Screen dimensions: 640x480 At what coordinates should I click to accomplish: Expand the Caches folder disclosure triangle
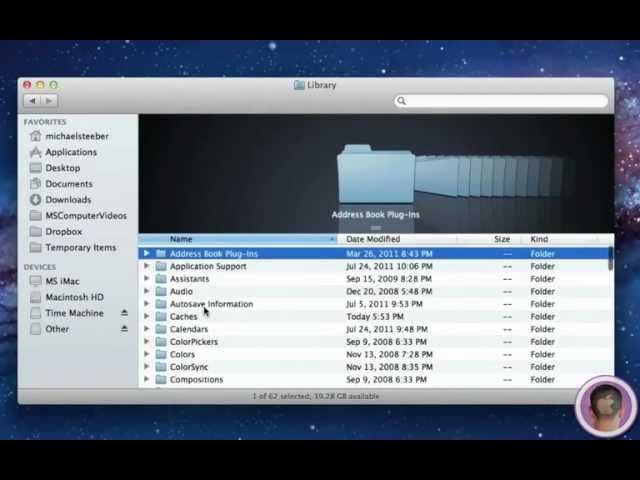[147, 317]
